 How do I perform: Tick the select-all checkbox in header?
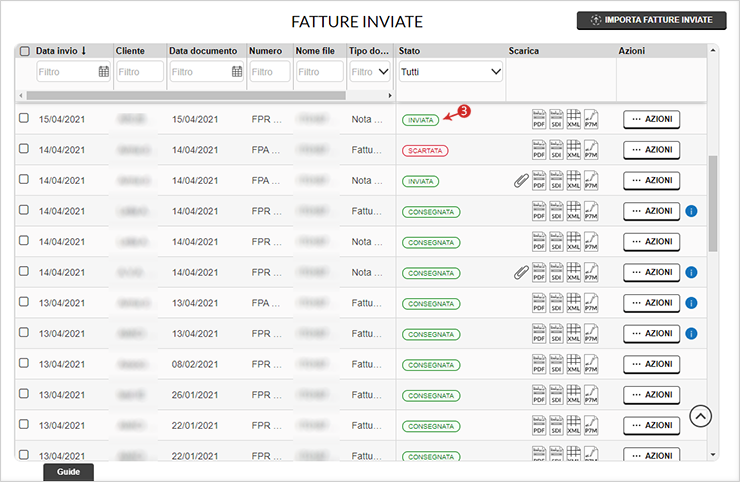tap(25, 51)
